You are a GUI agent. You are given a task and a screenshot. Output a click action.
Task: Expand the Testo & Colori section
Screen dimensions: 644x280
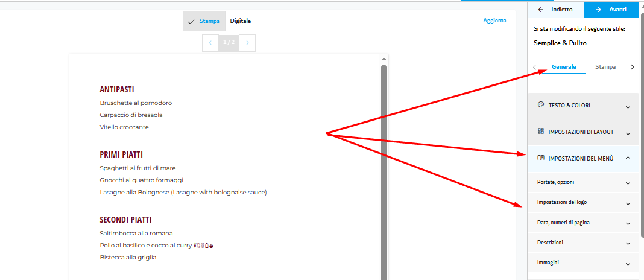point(583,106)
